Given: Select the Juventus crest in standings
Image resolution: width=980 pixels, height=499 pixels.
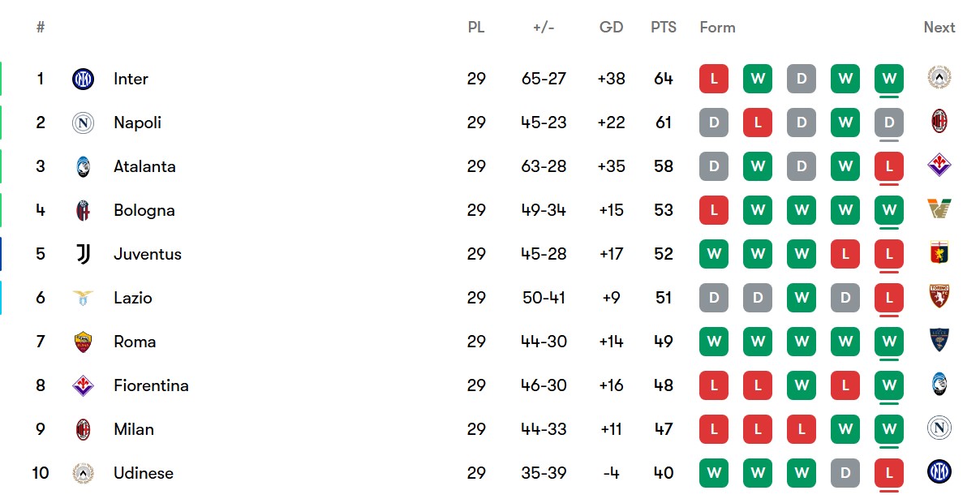Looking at the screenshot, I should click(x=83, y=254).
